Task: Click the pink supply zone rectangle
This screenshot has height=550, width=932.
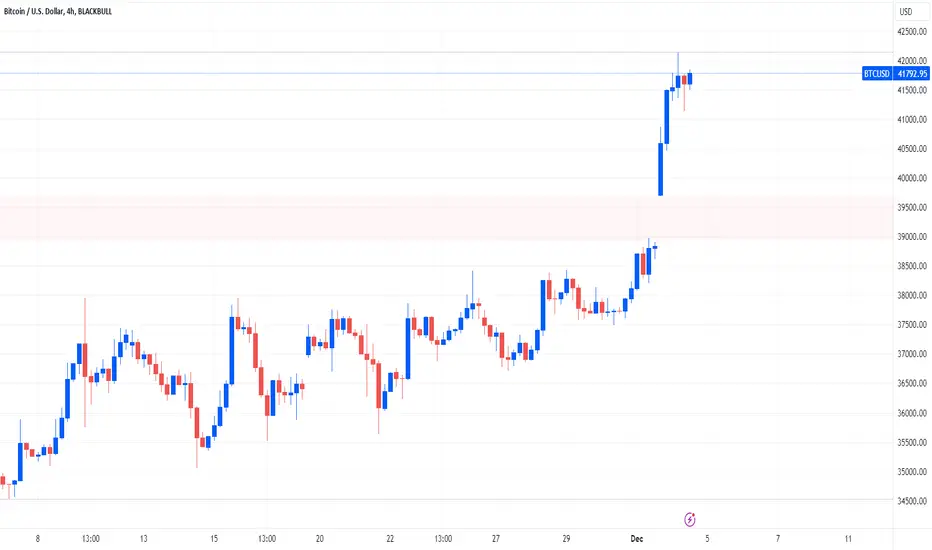Action: pos(446,218)
